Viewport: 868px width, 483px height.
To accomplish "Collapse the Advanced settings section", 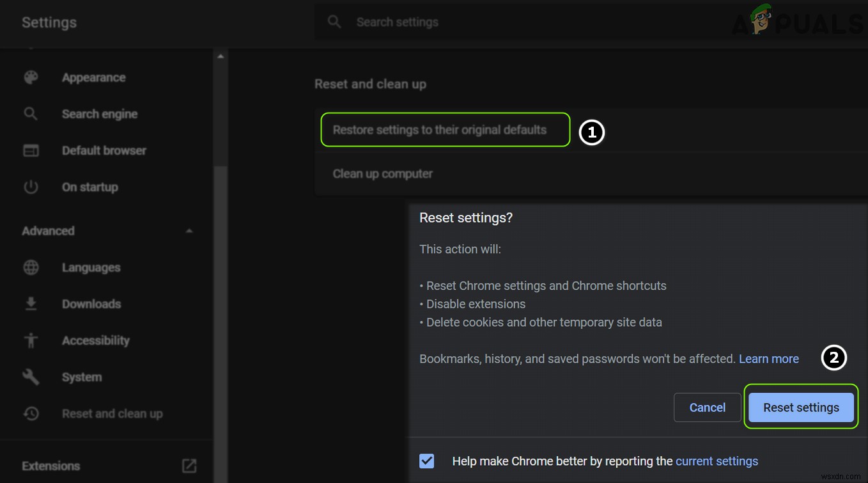I will [x=189, y=231].
